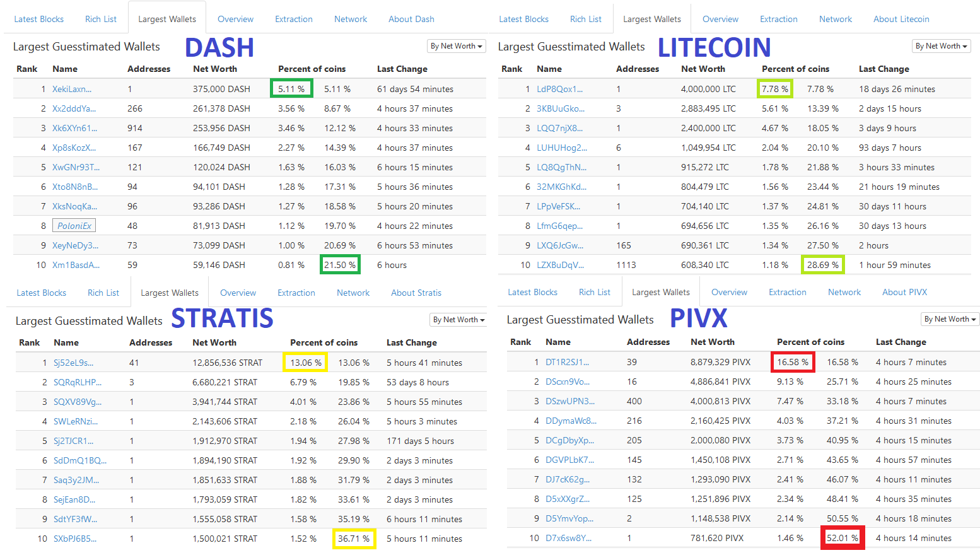The image size is (980, 560).
Task: Open the Litecoin By Net Worth dropdown
Action: pos(942,46)
